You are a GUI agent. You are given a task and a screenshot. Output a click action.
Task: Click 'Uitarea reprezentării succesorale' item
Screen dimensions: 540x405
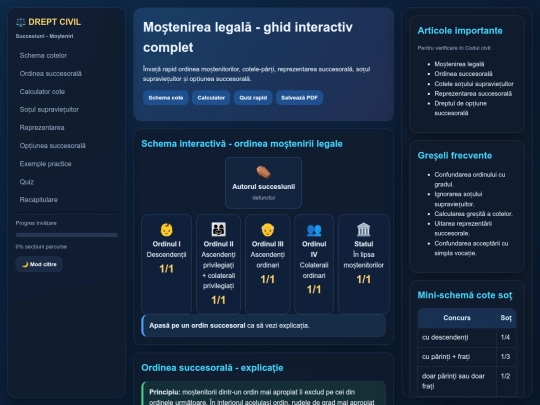click(x=463, y=228)
